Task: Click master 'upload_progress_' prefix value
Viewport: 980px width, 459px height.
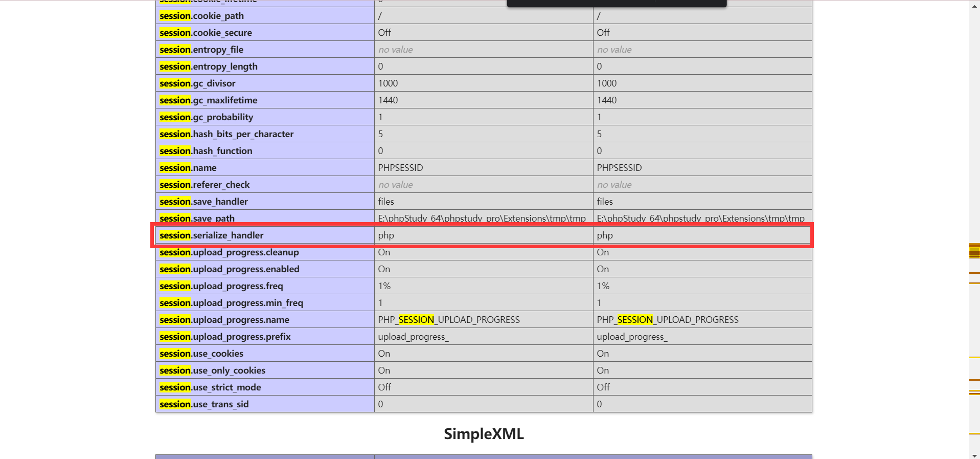Action: pos(632,337)
